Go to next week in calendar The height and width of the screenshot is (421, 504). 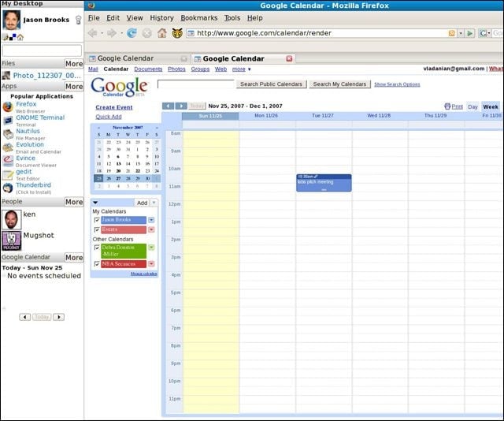point(181,106)
